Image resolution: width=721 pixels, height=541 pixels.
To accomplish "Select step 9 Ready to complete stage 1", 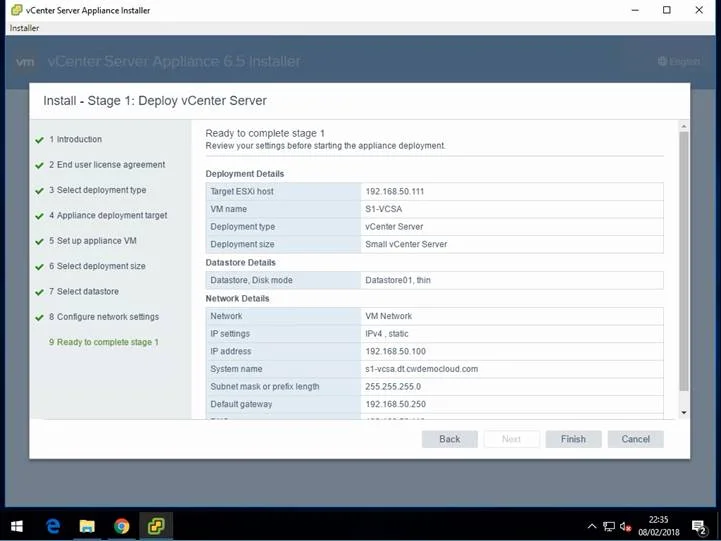I will [103, 342].
